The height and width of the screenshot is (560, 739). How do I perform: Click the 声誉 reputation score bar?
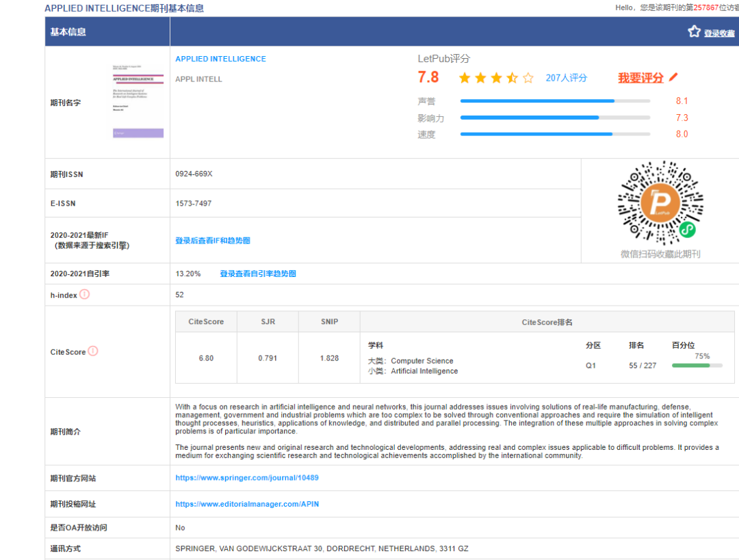point(555,101)
